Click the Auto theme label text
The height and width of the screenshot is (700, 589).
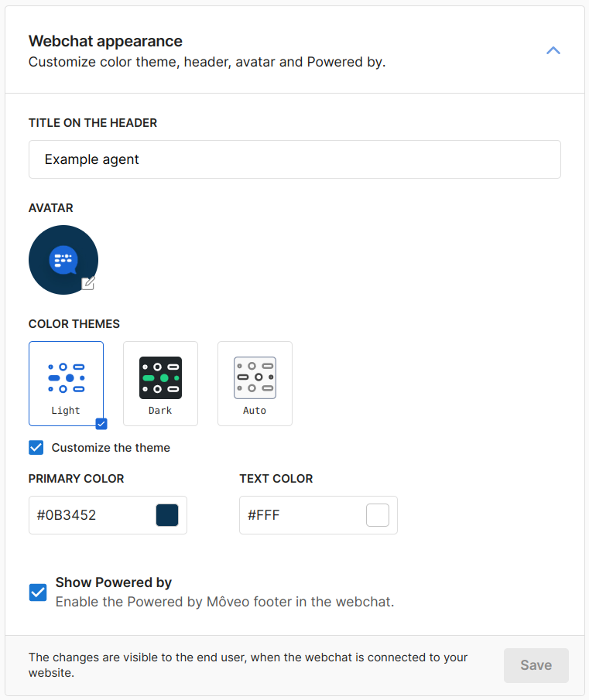pos(255,411)
